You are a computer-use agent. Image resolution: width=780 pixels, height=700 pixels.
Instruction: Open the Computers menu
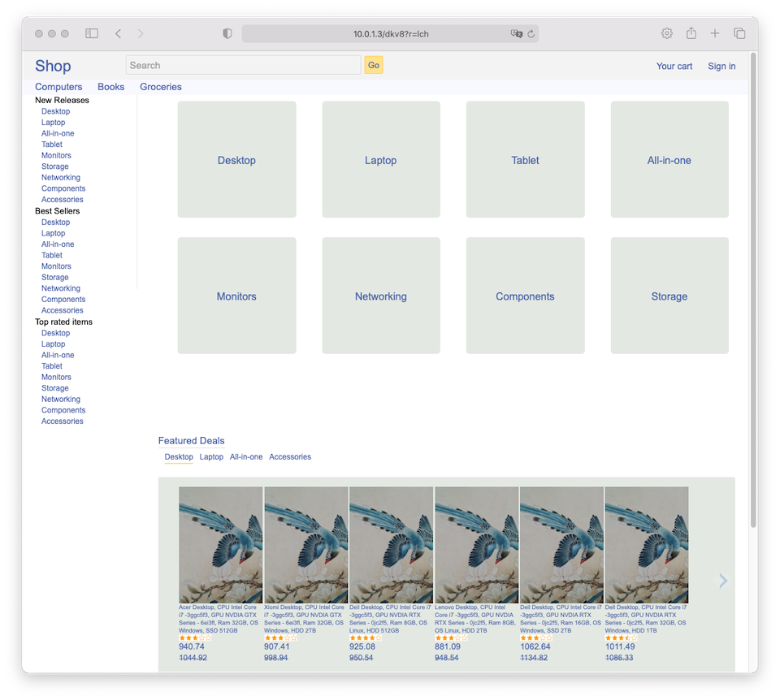click(58, 87)
